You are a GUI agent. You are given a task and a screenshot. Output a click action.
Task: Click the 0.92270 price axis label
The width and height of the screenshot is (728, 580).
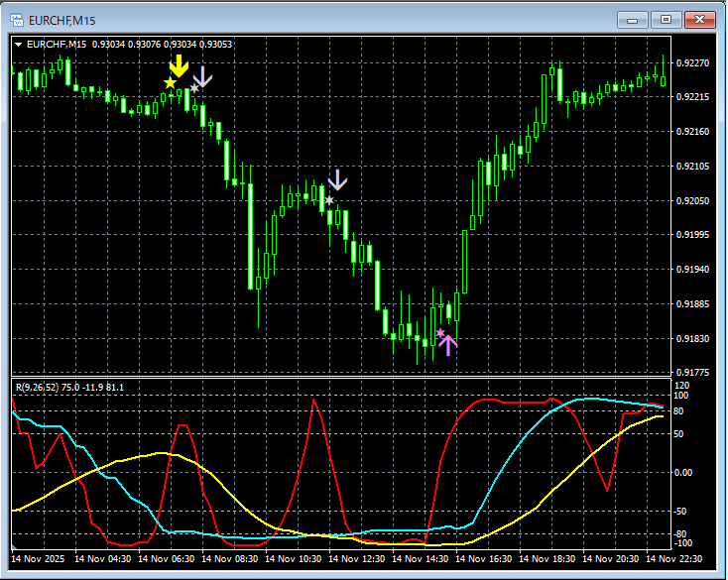pos(690,63)
